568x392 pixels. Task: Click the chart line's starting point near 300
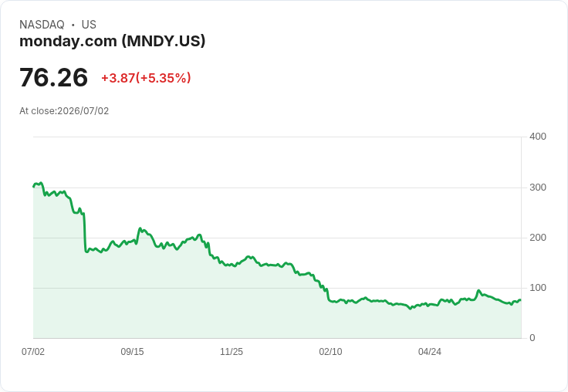point(34,187)
